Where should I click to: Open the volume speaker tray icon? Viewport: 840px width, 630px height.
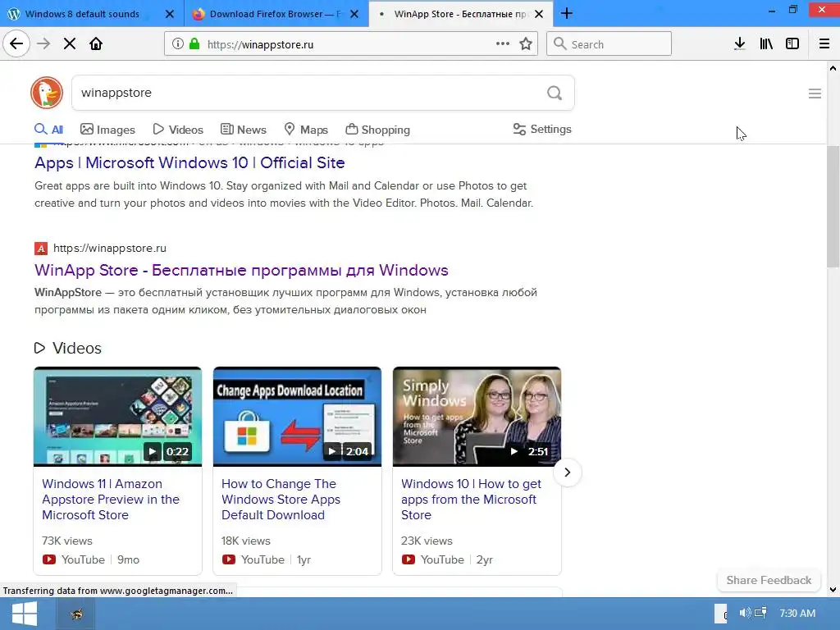745,613
